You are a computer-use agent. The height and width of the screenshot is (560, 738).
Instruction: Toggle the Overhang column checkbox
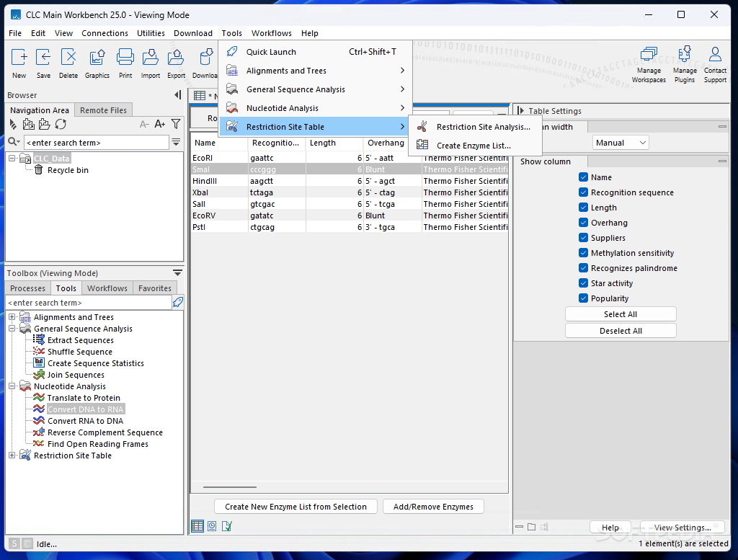point(583,223)
